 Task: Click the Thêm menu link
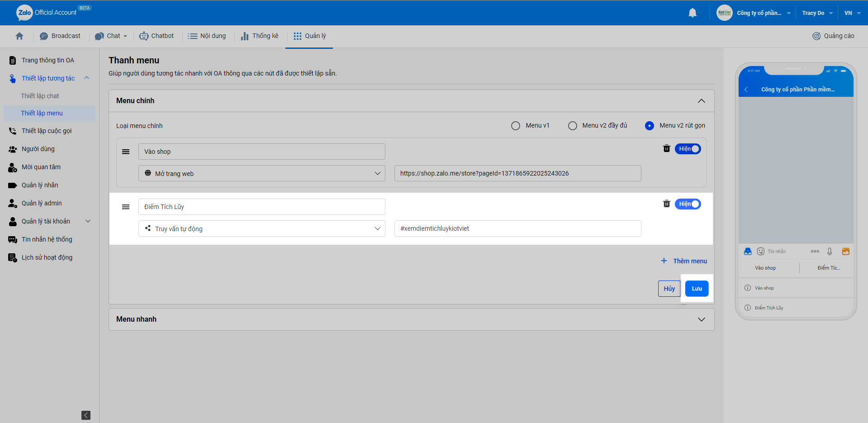pyautogui.click(x=684, y=261)
